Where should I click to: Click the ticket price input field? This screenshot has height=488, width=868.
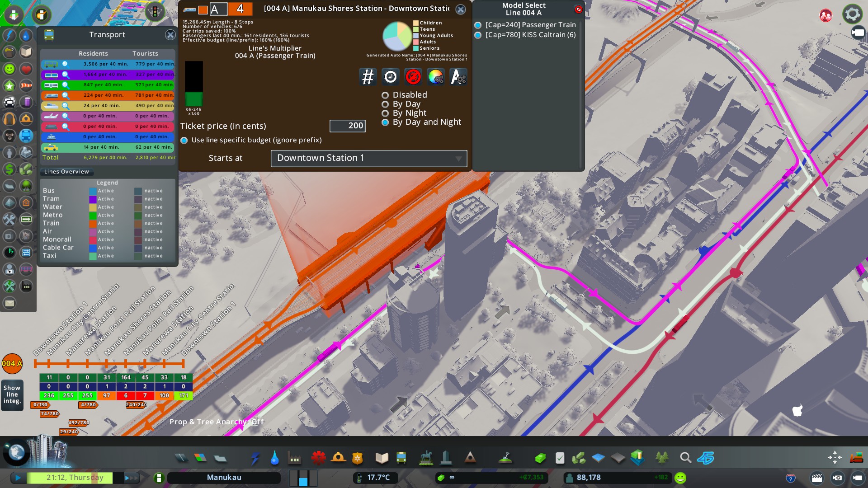click(x=347, y=126)
